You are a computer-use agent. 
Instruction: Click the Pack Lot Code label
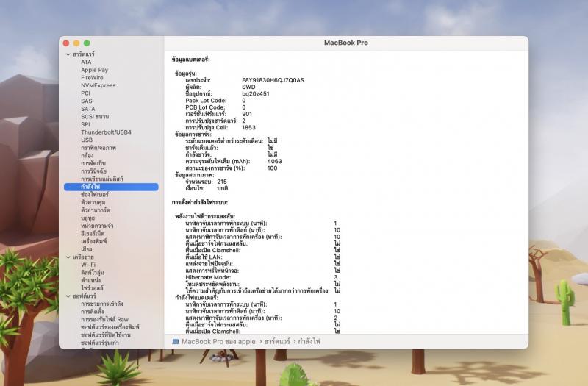tap(206, 101)
